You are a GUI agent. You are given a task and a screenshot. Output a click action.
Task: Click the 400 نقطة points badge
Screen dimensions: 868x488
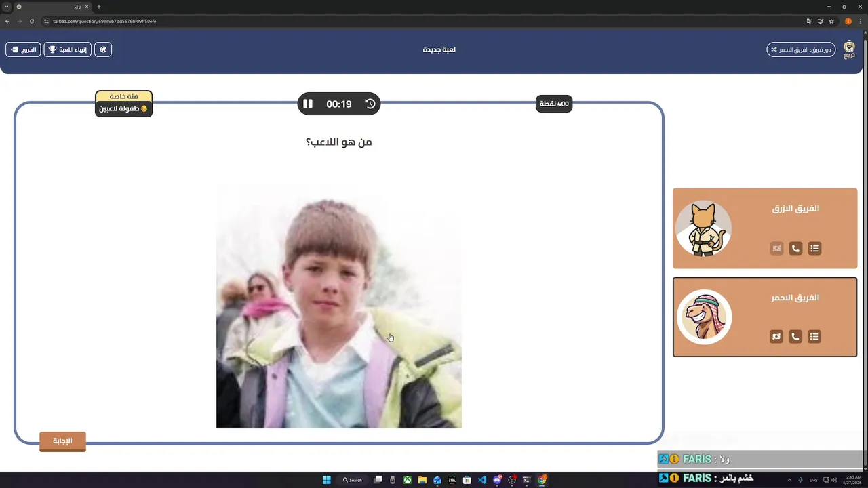[554, 104]
